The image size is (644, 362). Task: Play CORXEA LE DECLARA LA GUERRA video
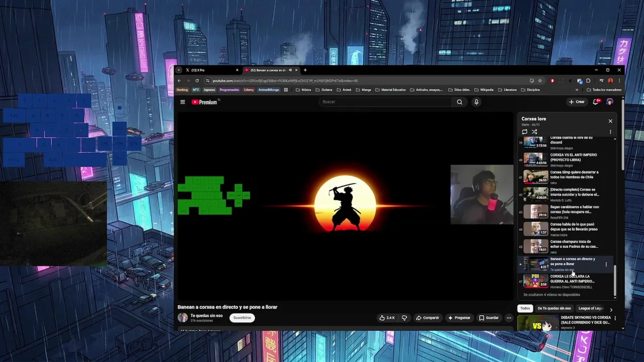(x=566, y=281)
